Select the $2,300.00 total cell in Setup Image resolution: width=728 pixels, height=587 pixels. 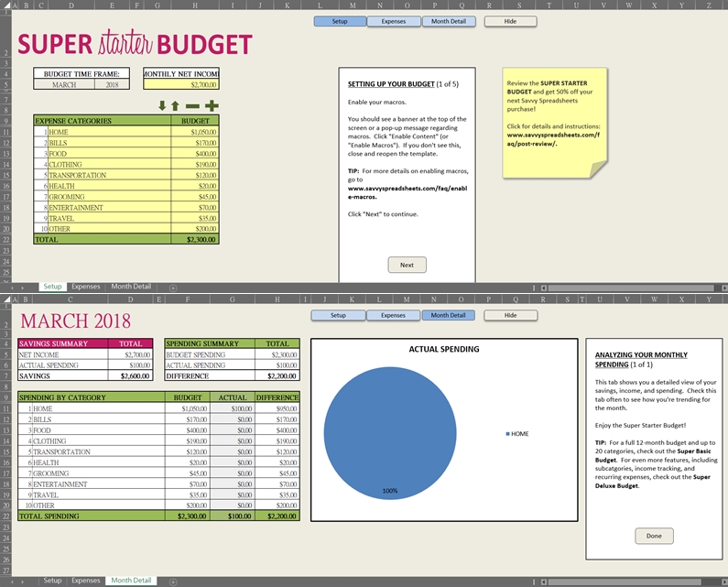[194, 240]
